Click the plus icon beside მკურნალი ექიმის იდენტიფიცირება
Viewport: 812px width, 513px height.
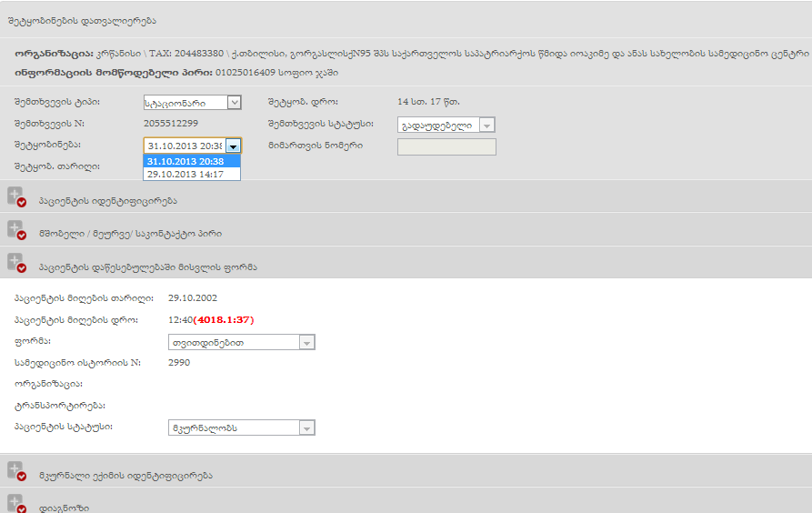[15, 471]
